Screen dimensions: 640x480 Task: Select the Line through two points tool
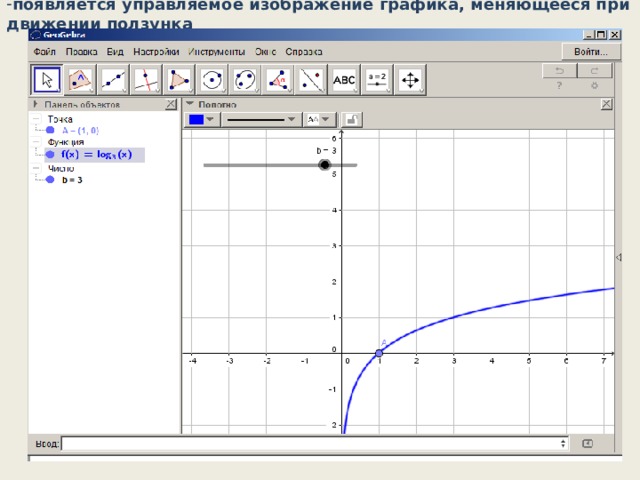pyautogui.click(x=113, y=80)
